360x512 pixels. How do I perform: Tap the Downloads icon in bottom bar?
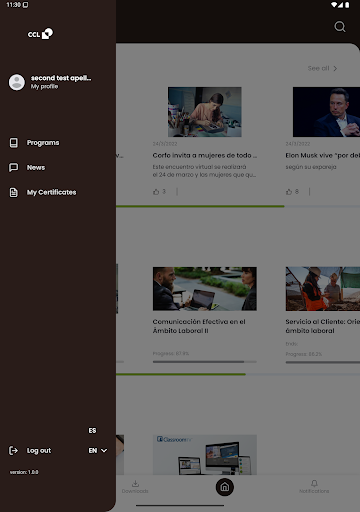135,483
